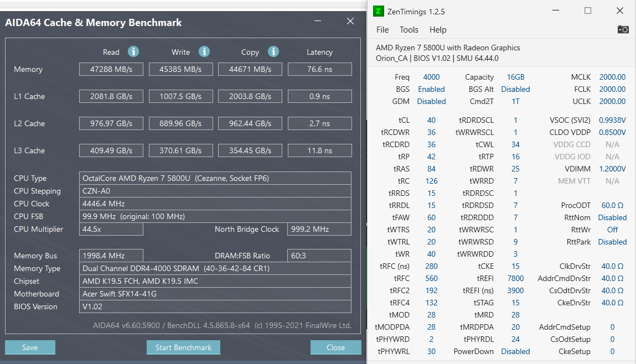The width and height of the screenshot is (636, 364).
Task: Click the VDIMM value 1.2000V
Action: [x=612, y=169]
